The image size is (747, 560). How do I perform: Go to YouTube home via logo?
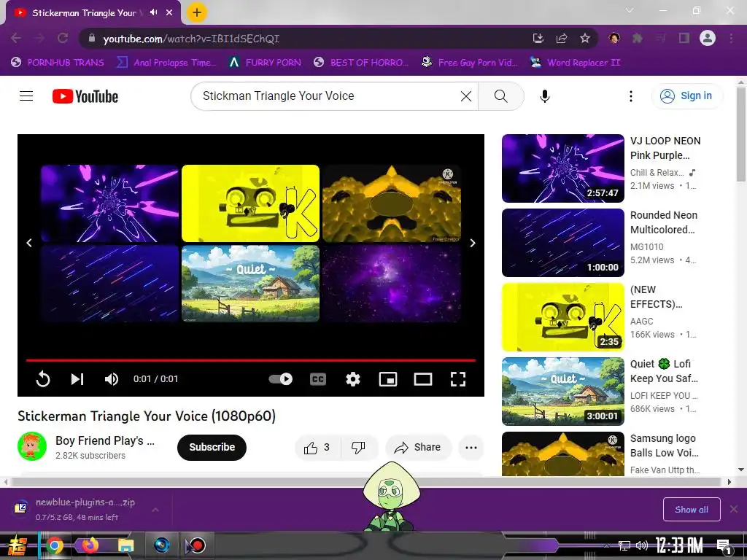85,96
